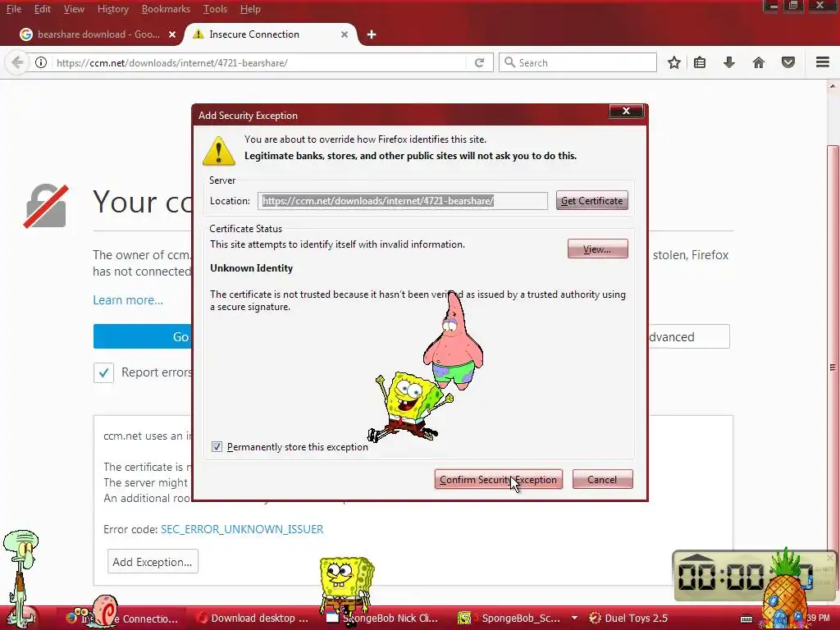840x630 pixels.
Task: Open site information icon in address bar
Action: [x=41, y=62]
